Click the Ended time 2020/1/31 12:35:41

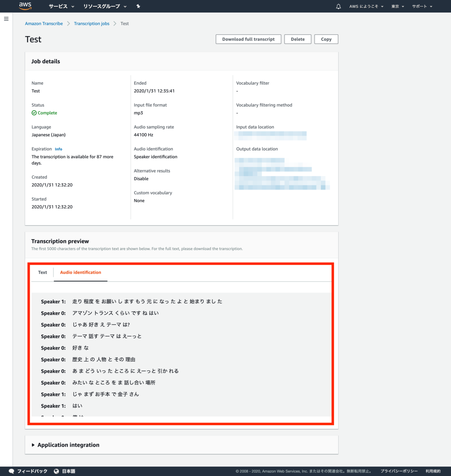pos(154,91)
